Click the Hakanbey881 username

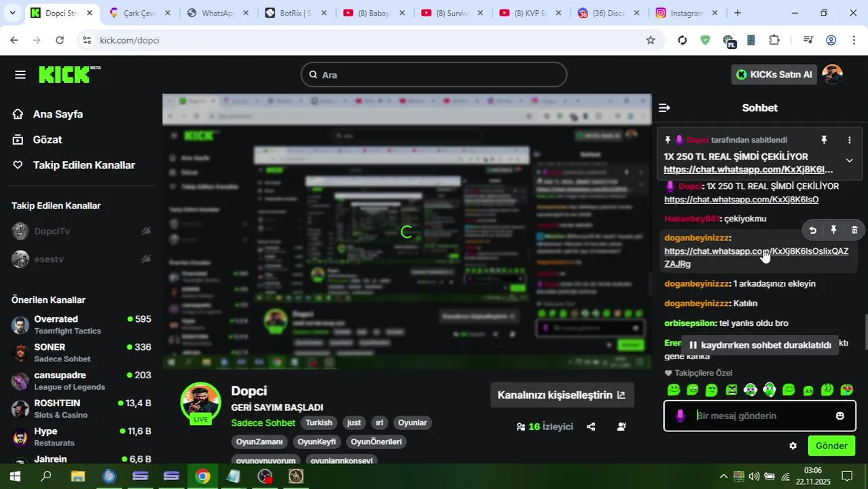[691, 219]
